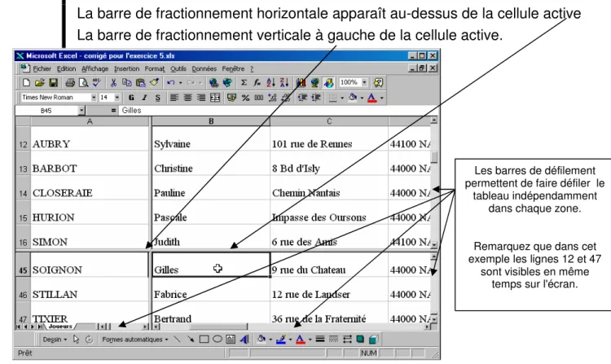
Task: Open the Dessin menu dropdown
Action: click(55, 340)
